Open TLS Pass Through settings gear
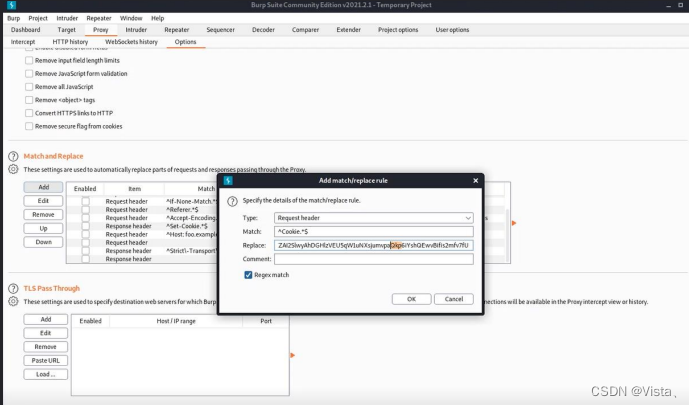 pos(13,301)
